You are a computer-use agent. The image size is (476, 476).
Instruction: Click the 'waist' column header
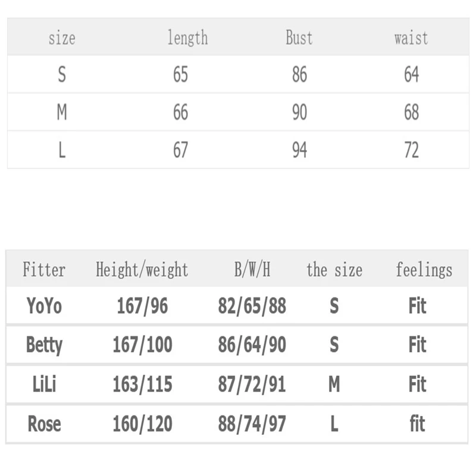pyautogui.click(x=411, y=38)
